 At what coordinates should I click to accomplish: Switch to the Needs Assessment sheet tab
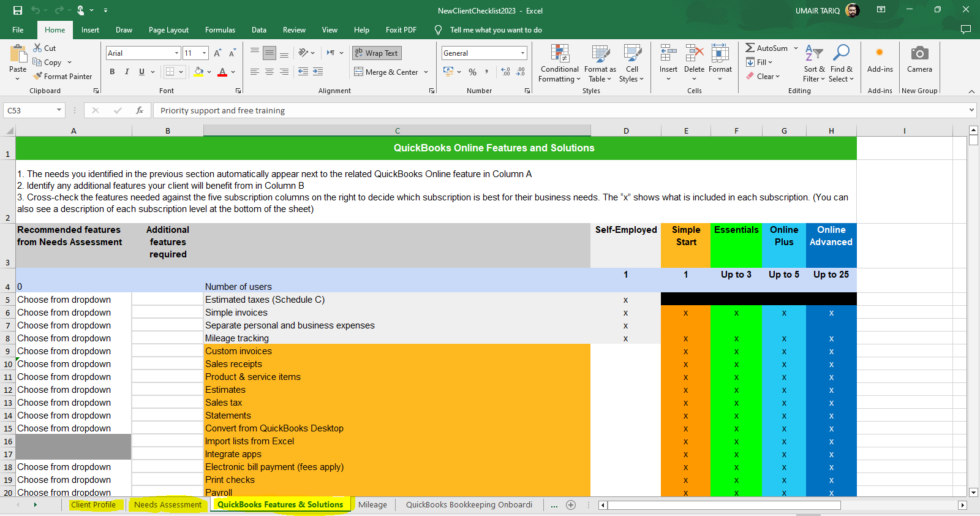click(x=168, y=505)
